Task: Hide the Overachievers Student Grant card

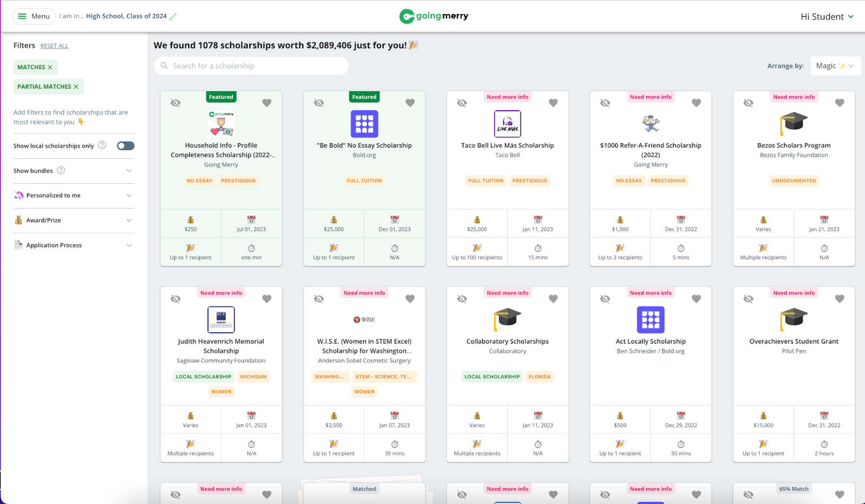Action: pyautogui.click(x=749, y=299)
